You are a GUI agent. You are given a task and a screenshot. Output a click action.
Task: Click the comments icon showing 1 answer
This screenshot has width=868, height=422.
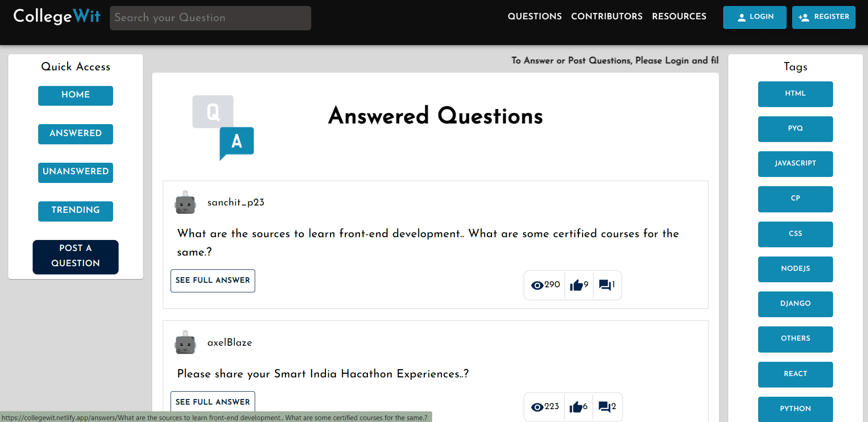tap(605, 285)
